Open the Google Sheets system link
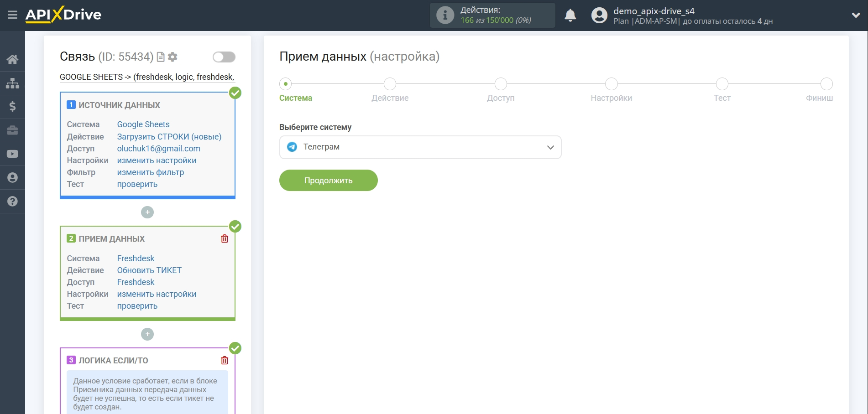 (x=143, y=124)
